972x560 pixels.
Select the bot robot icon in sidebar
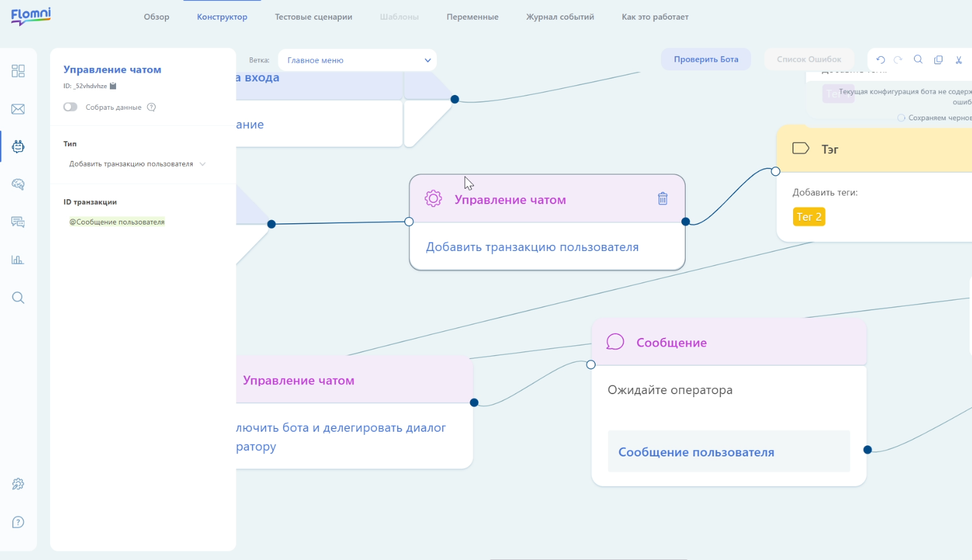pyautogui.click(x=18, y=147)
